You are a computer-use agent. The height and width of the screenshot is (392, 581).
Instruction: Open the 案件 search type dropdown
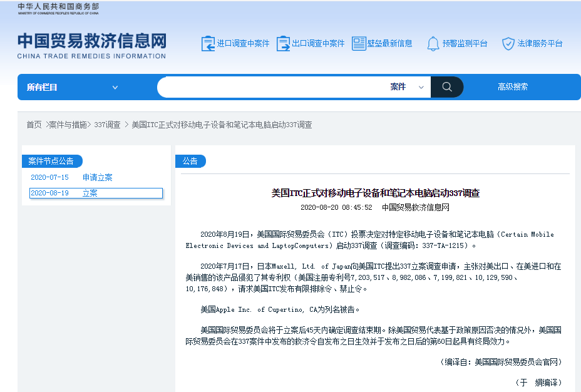407,86
